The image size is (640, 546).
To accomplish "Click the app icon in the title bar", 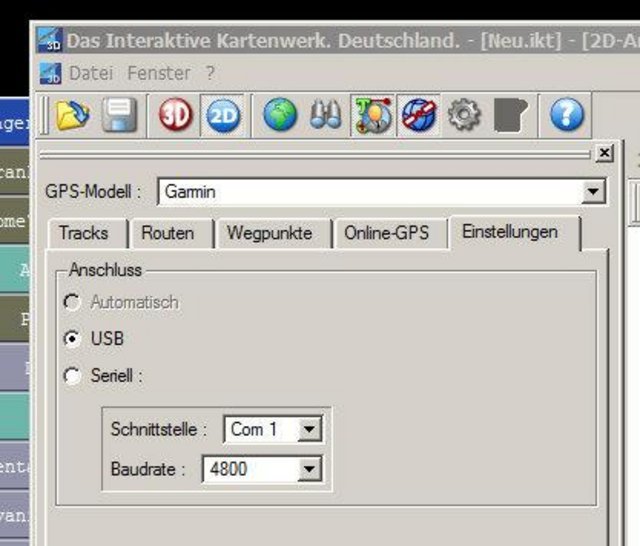I will [50, 40].
